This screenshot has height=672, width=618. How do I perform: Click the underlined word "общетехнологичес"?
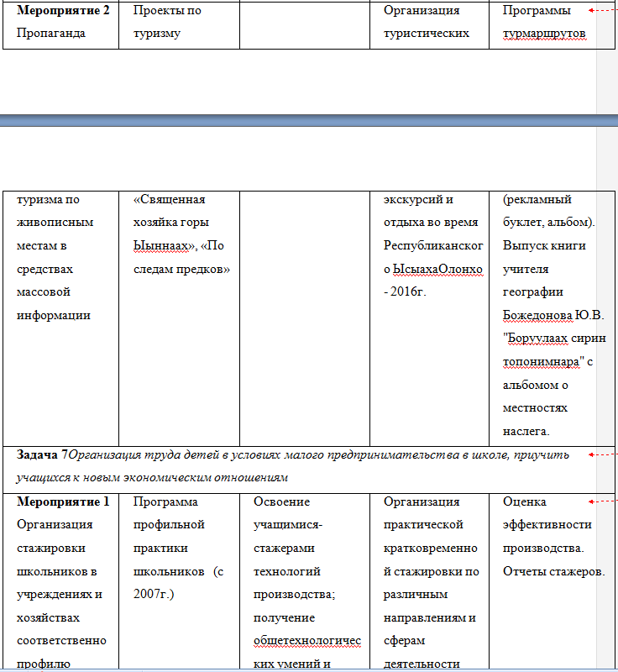[x=307, y=641]
